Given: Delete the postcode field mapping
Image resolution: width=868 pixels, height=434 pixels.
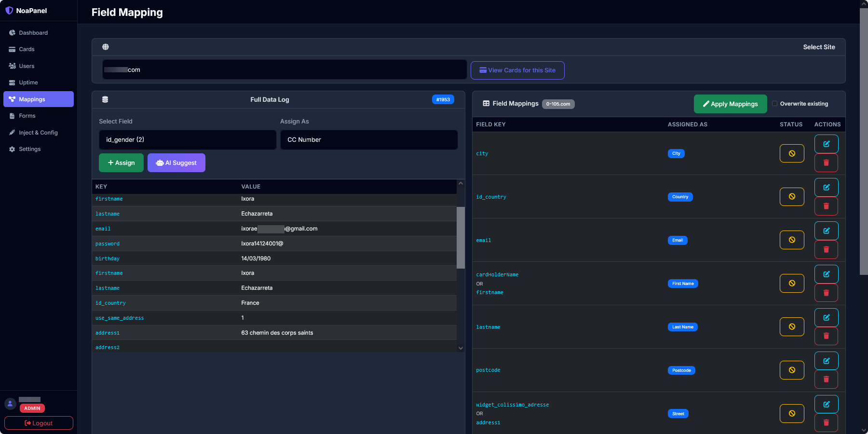Looking at the screenshot, I should 826,380.
